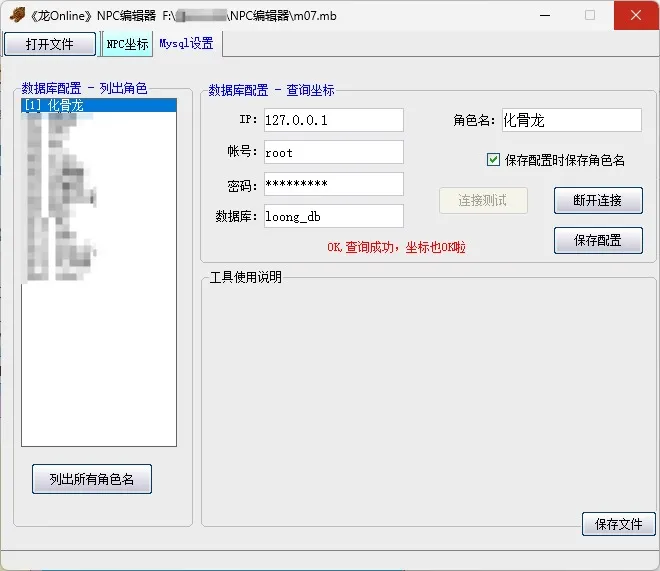Image resolution: width=660 pixels, height=571 pixels.
Task: Click the maximize button in title bar
Action: tap(589, 15)
